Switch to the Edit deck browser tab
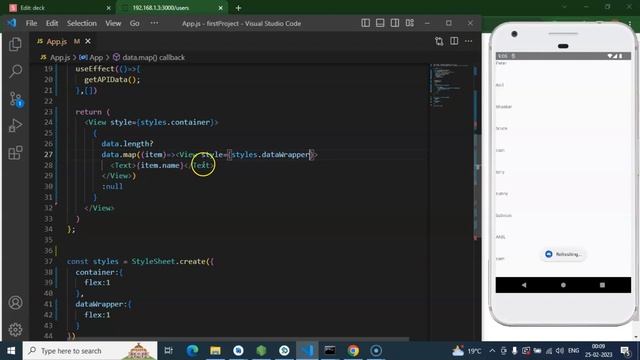The image size is (640, 360). pos(60,8)
